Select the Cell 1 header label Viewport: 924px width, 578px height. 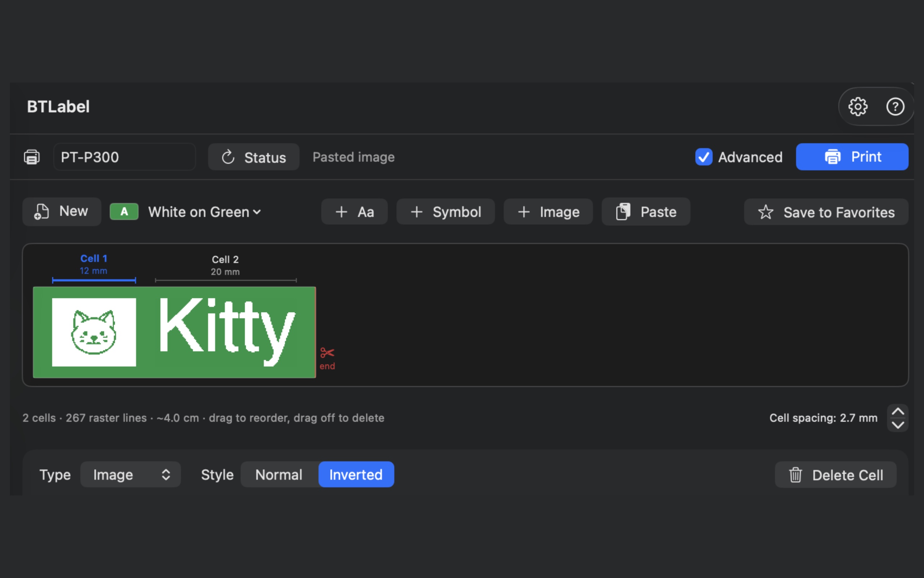pos(94,258)
